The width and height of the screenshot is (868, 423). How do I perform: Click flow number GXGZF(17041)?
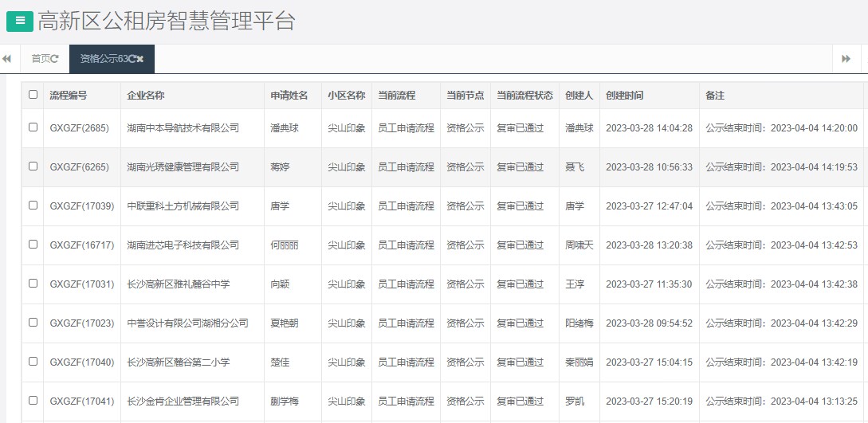(82, 401)
